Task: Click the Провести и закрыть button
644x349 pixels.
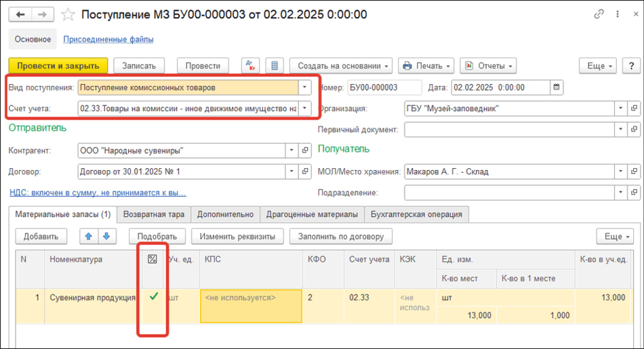Action: pyautogui.click(x=58, y=66)
